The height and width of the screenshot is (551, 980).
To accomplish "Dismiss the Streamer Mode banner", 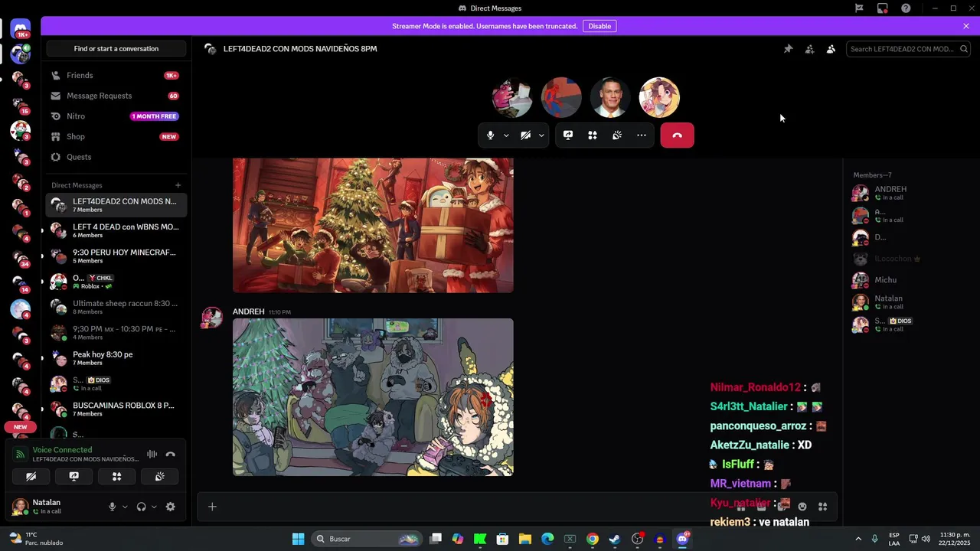I will [x=966, y=26].
